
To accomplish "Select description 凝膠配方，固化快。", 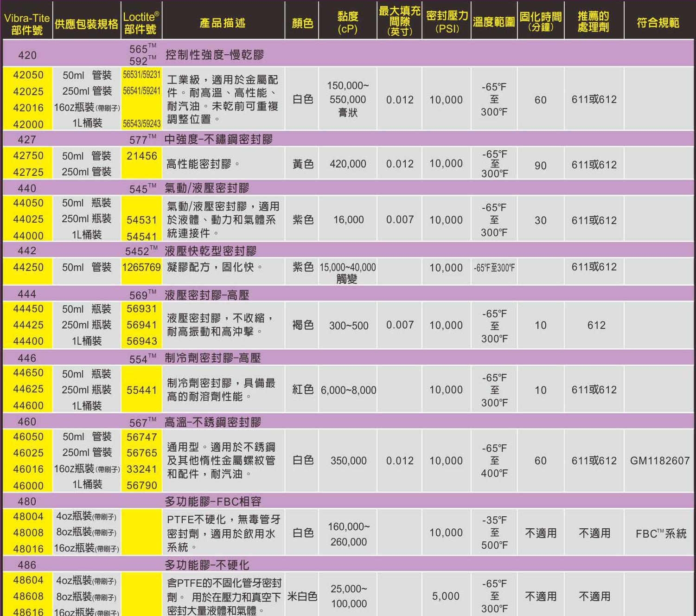I will pos(215,267).
